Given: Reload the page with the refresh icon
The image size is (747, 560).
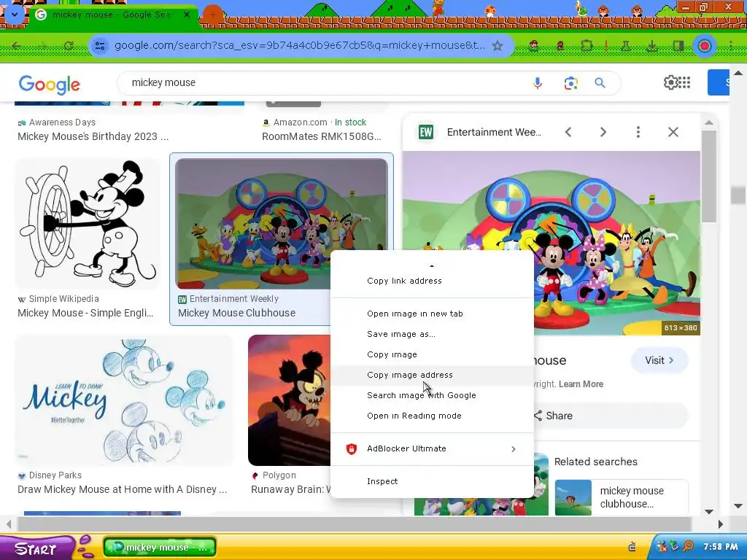Looking at the screenshot, I should pos(69,46).
